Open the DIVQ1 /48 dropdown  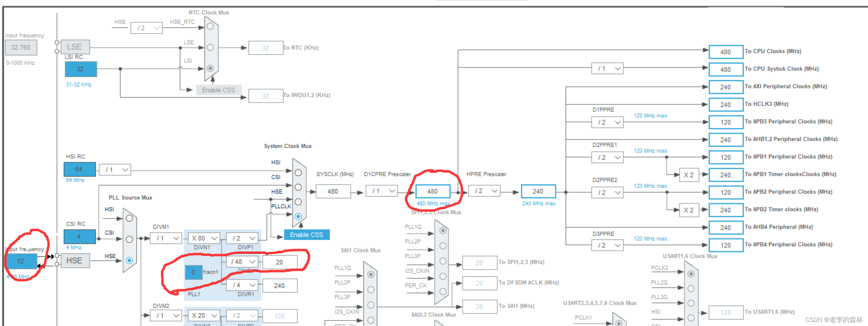[x=242, y=262]
